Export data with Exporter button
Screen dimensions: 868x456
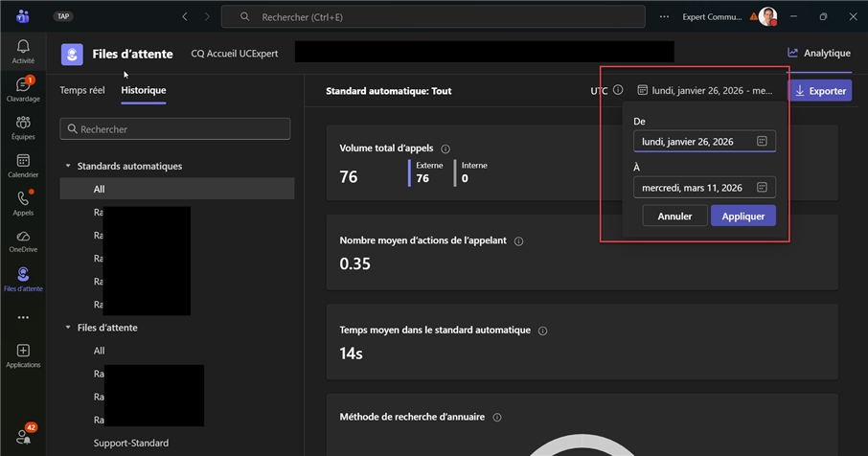click(819, 91)
